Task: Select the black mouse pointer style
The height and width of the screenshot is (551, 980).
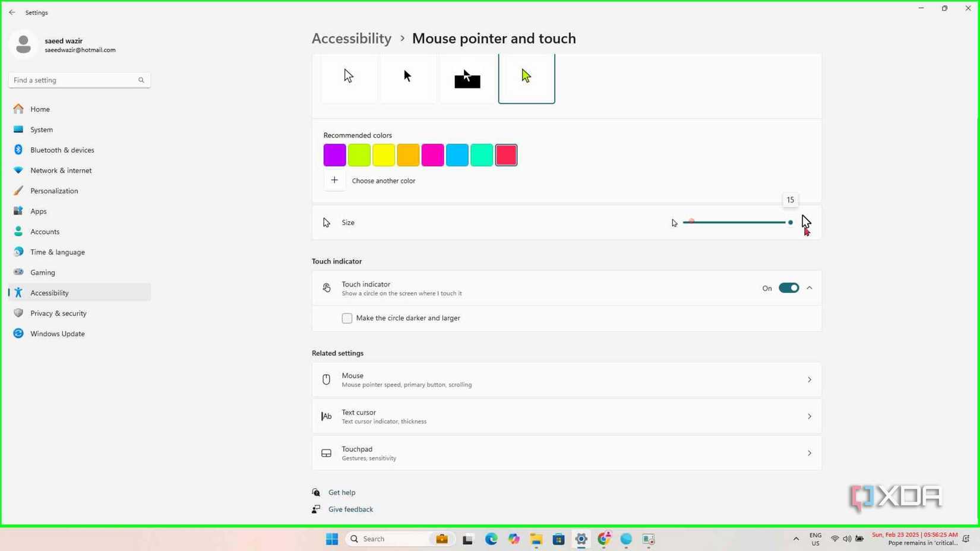Action: click(x=407, y=76)
